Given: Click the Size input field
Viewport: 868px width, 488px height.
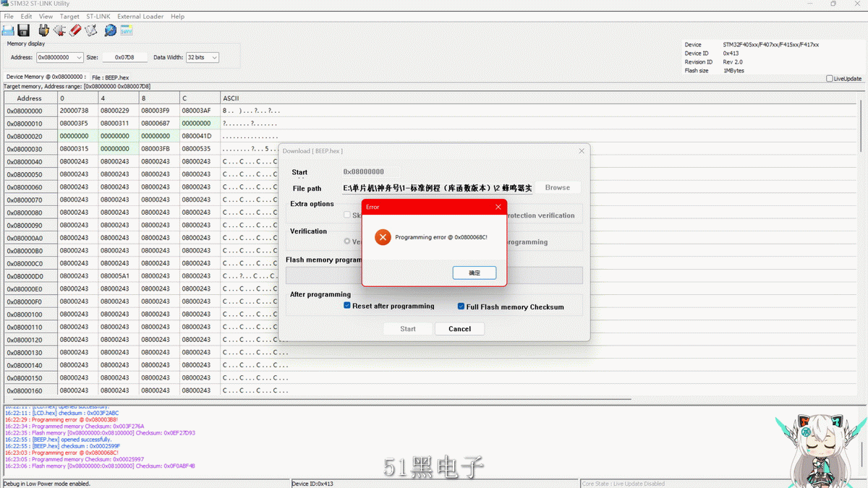Looking at the screenshot, I should 124,57.
